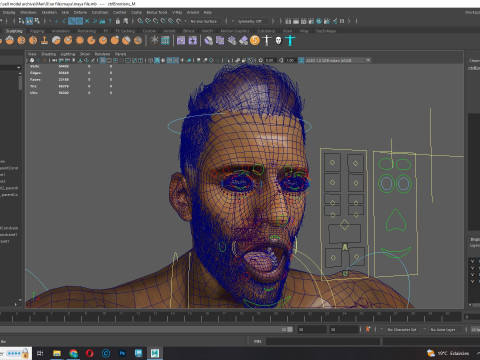Open the viewport Show menu

click(85, 54)
